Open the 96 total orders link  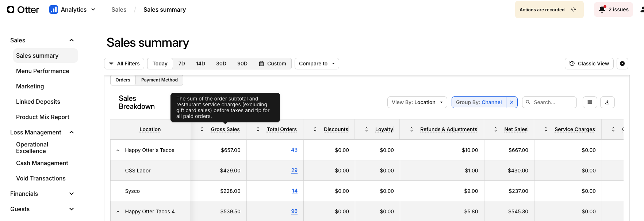[294, 211]
